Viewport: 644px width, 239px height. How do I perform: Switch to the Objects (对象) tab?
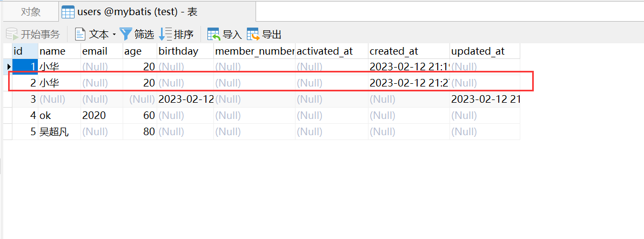31,12
